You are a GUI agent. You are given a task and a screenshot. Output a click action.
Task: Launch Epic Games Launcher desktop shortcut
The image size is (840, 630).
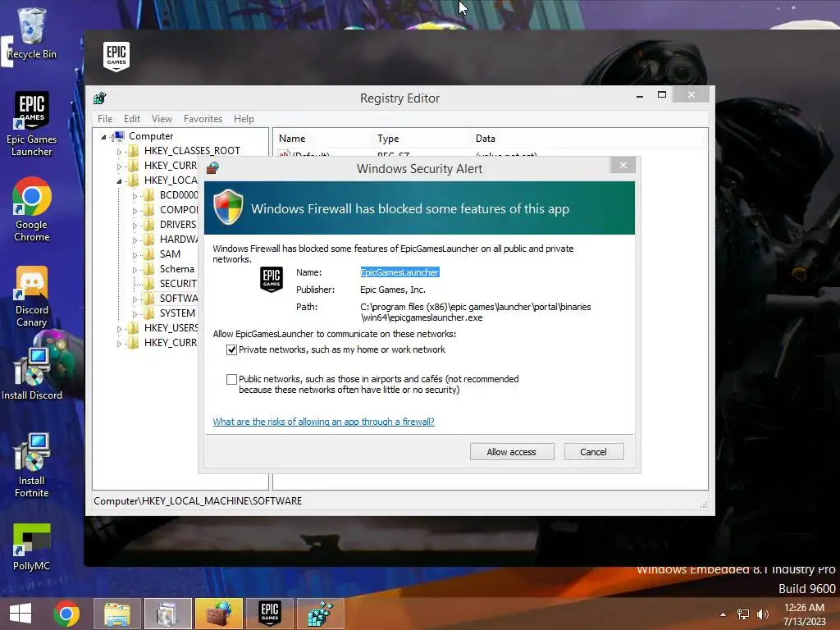point(32,124)
